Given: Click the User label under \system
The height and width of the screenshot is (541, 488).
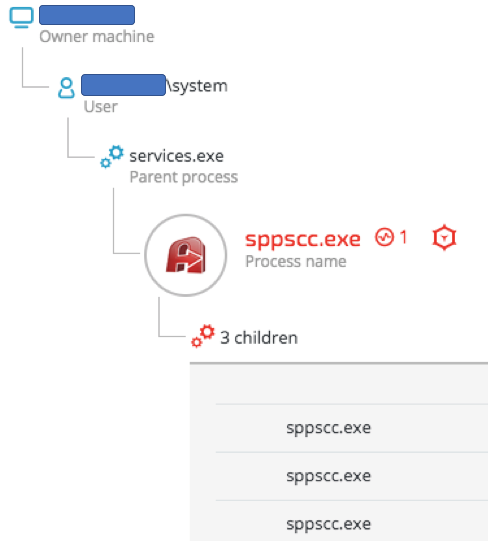Looking at the screenshot, I should 100,107.
